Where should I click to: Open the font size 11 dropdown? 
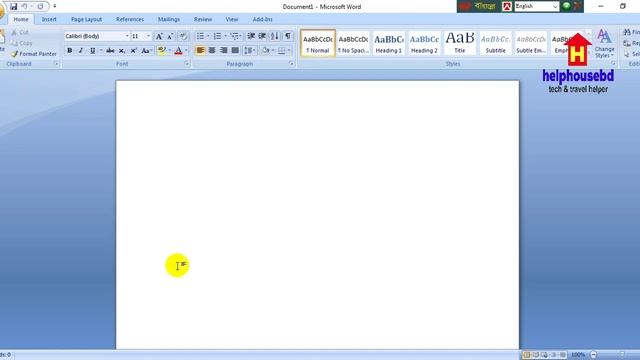pyautogui.click(x=148, y=36)
